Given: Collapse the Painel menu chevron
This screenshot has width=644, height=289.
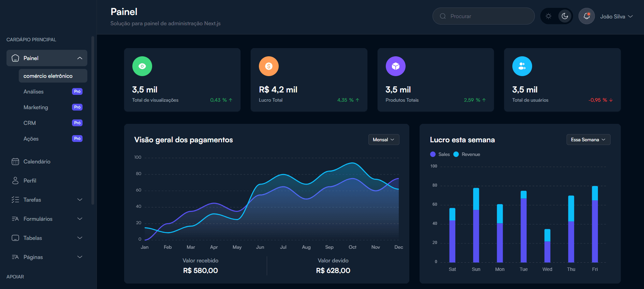Looking at the screenshot, I should tap(80, 58).
